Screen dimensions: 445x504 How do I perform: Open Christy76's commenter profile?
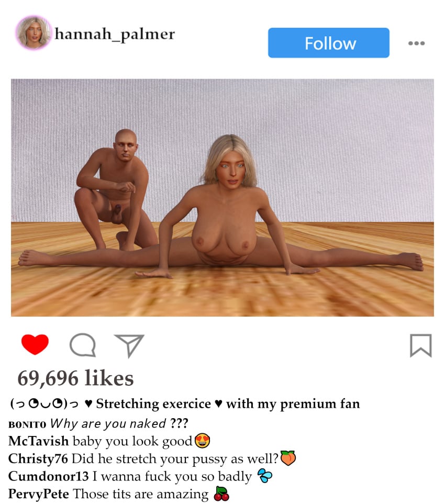coord(38,458)
